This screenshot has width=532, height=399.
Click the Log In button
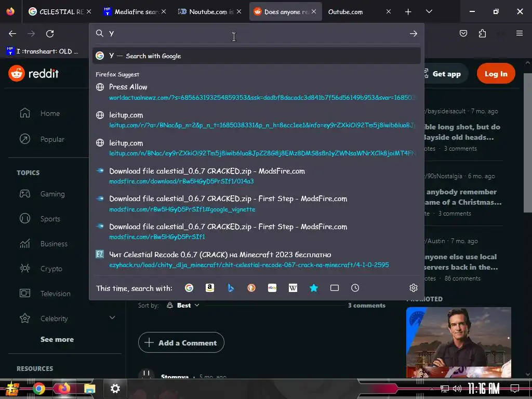(496, 74)
